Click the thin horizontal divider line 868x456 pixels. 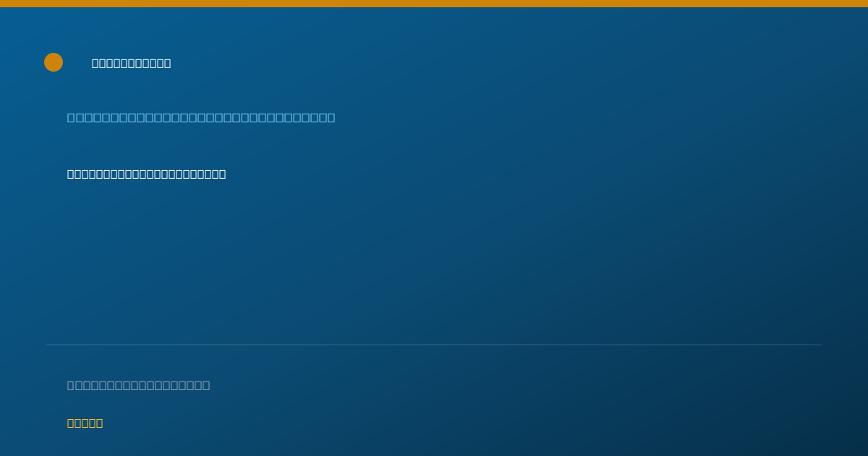pyautogui.click(x=434, y=345)
